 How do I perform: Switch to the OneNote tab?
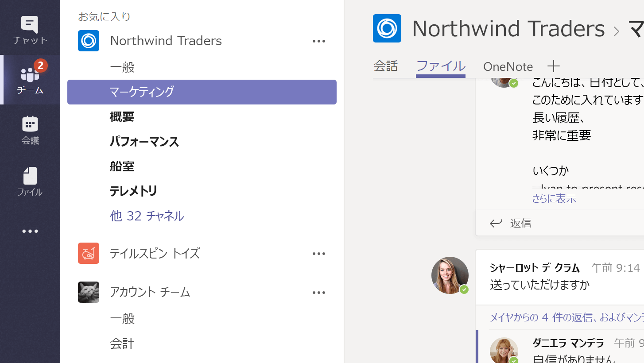click(x=508, y=67)
